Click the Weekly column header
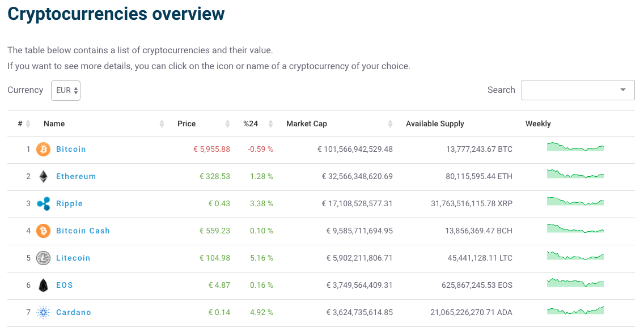Screen dimensions: 644x332 [x=538, y=124]
